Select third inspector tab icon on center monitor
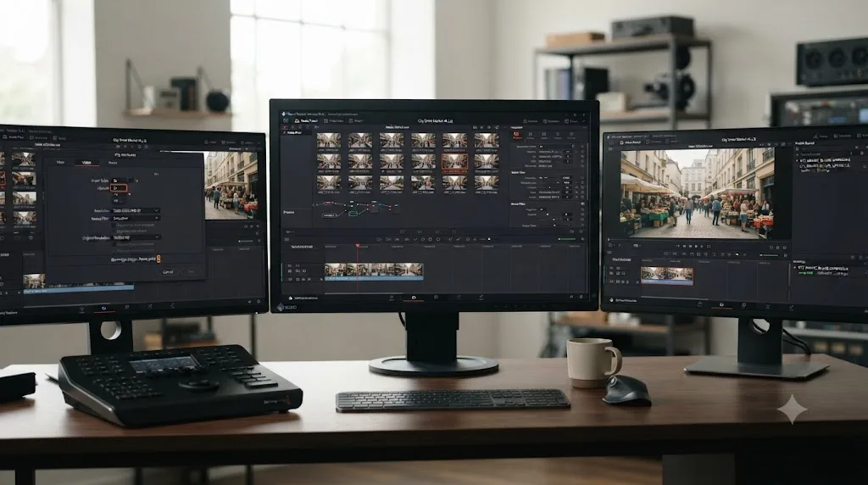Viewport: 868px width, 485px height. 543,135
